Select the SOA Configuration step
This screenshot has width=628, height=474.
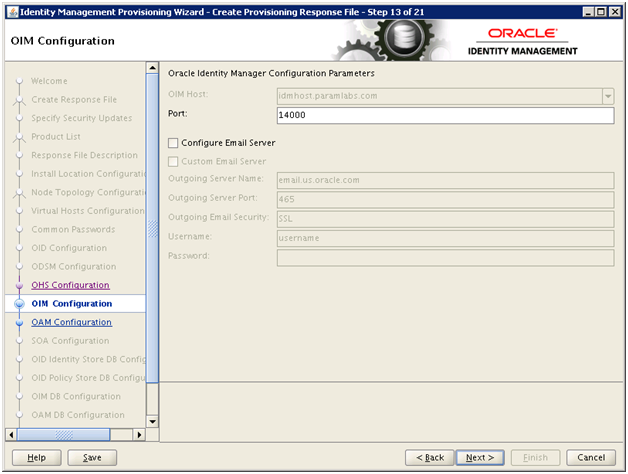70,341
